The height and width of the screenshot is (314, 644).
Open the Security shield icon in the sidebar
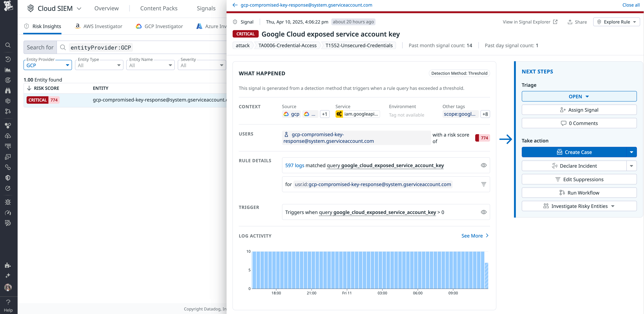click(8, 177)
